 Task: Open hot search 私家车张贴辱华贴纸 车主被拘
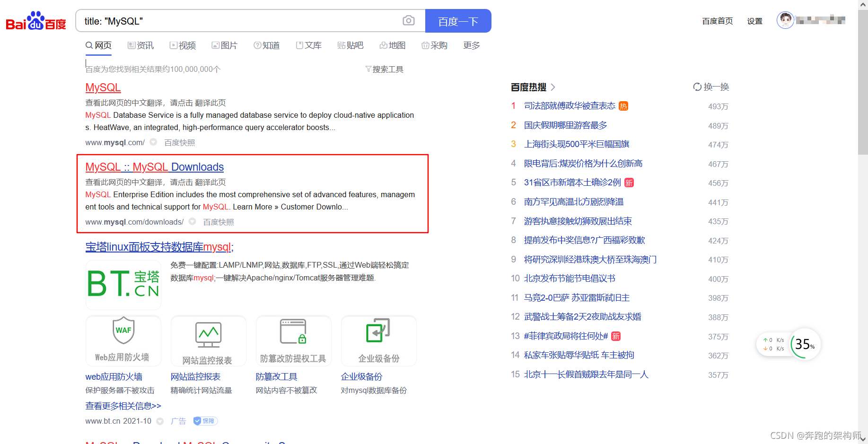pos(579,355)
